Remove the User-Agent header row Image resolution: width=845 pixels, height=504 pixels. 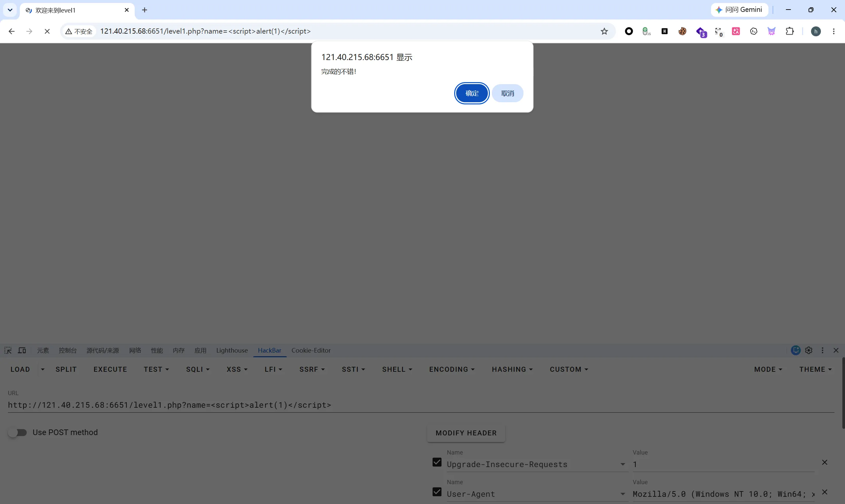tap(825, 492)
